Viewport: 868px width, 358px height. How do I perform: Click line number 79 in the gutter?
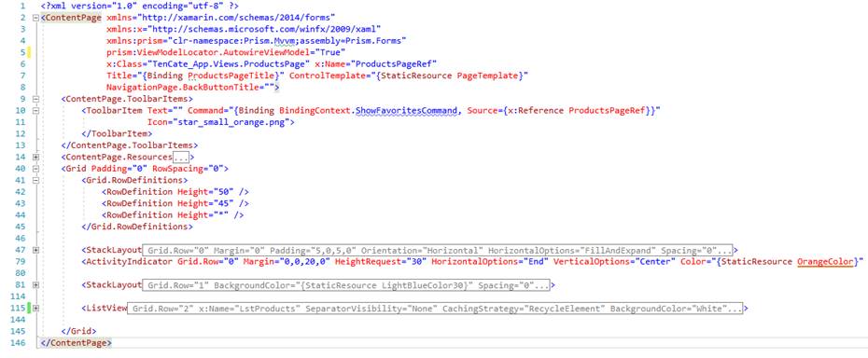click(20, 262)
